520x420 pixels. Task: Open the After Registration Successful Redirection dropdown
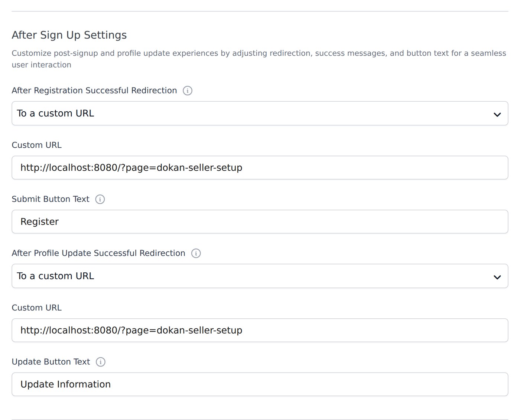pos(260,114)
